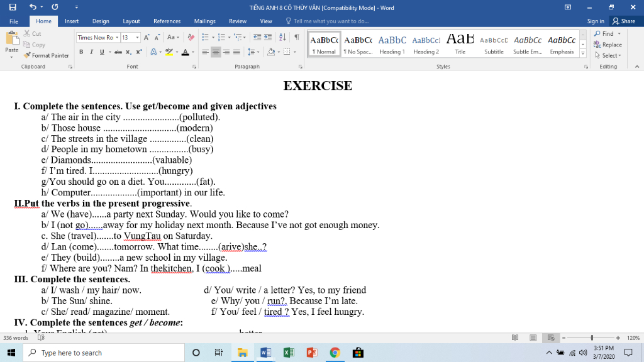Image resolution: width=644 pixels, height=362 pixels.
Task: Undo the last action
Action: click(x=33, y=7)
